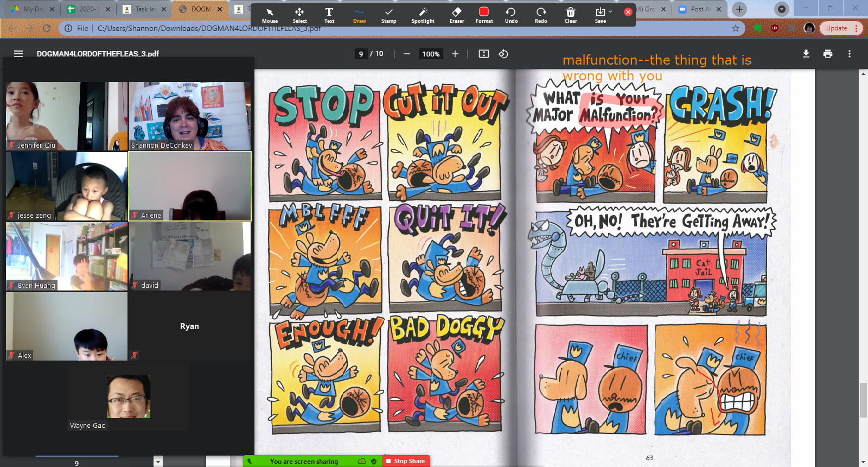Edit the 100% zoom level field
Image resolution: width=868 pixels, height=467 pixels.
(x=431, y=54)
